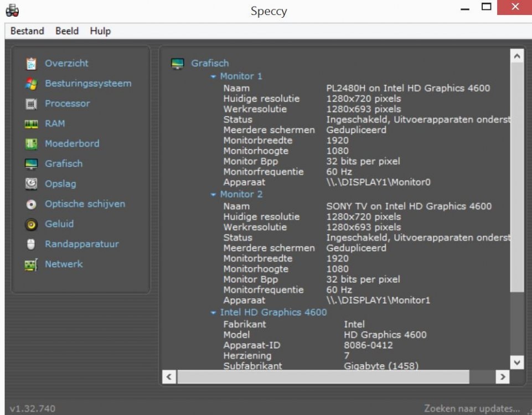Click the Geluid speaker icon
The height and width of the screenshot is (415, 532).
pyautogui.click(x=32, y=224)
